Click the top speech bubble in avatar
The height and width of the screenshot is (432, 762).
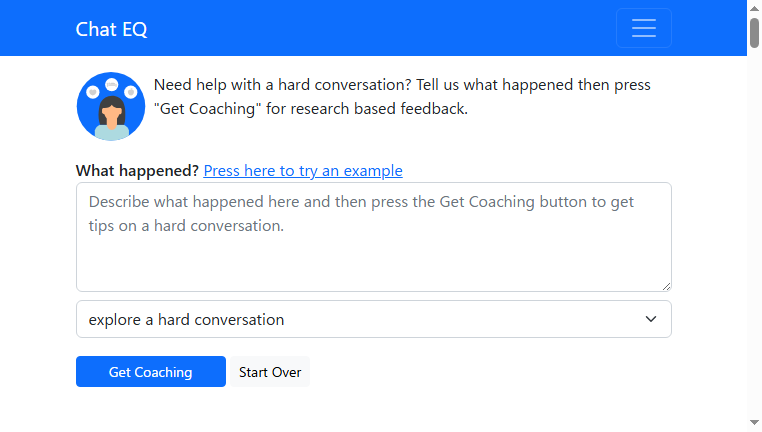tap(112, 85)
